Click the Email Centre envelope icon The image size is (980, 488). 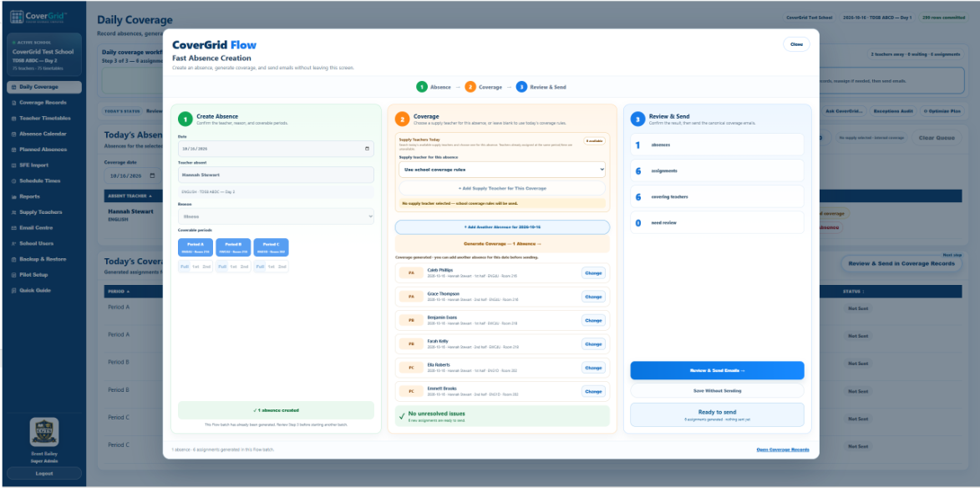[x=13, y=228]
